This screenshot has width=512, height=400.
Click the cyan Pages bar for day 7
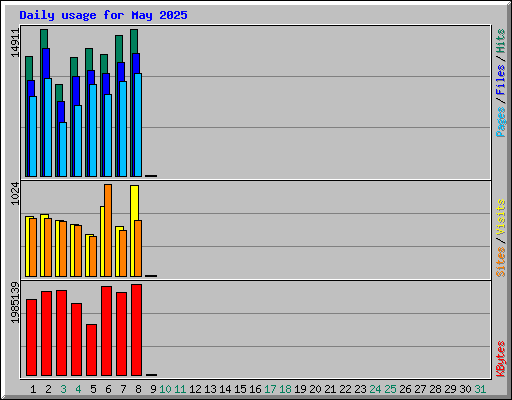(123, 129)
